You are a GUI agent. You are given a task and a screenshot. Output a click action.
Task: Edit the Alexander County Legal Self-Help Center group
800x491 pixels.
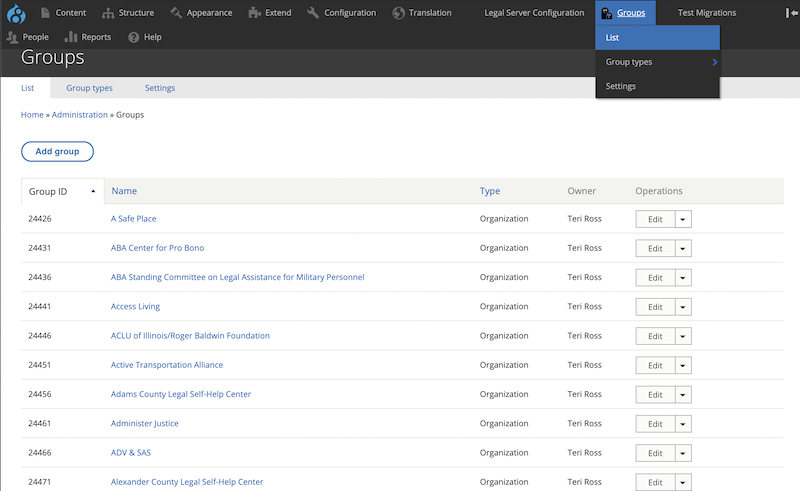coord(655,482)
